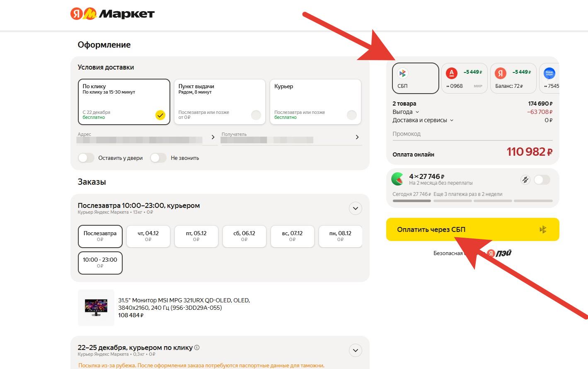Viewport: 588px width, 369px height.
Task: Click the На 2 месяца без переплаты text
Action: point(441,183)
